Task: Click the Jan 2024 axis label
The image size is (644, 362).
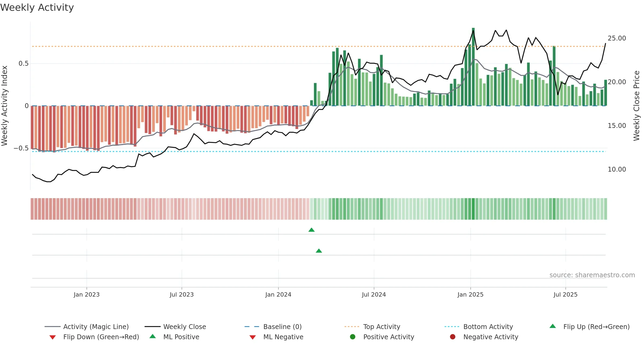Action: pyautogui.click(x=278, y=295)
